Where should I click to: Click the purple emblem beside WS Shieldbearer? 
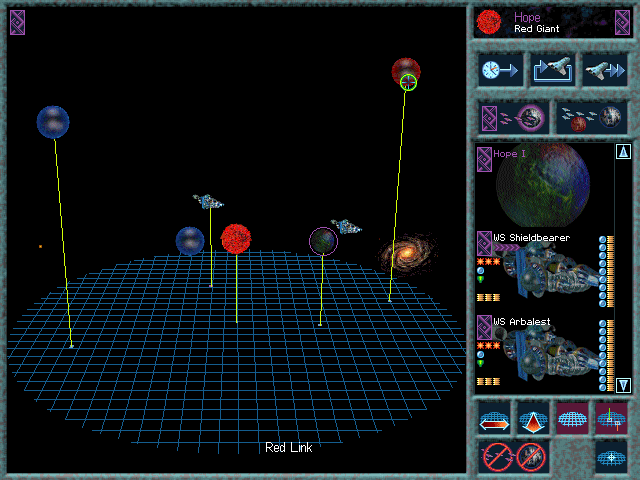(x=484, y=244)
